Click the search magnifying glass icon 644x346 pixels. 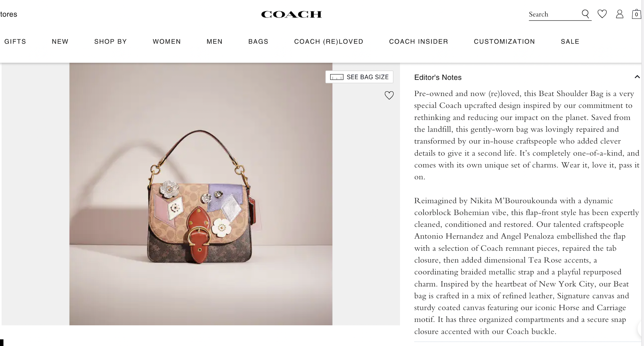click(x=586, y=14)
